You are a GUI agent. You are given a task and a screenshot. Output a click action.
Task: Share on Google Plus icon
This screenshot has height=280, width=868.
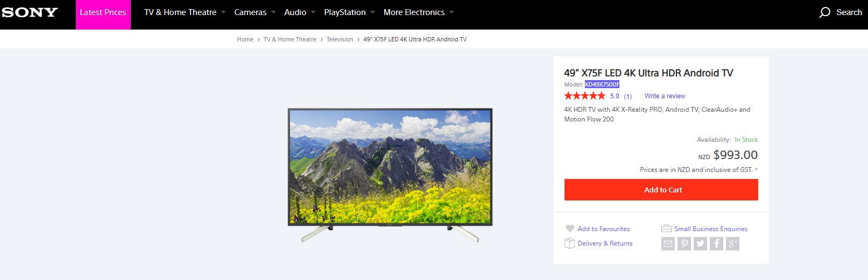click(x=732, y=244)
